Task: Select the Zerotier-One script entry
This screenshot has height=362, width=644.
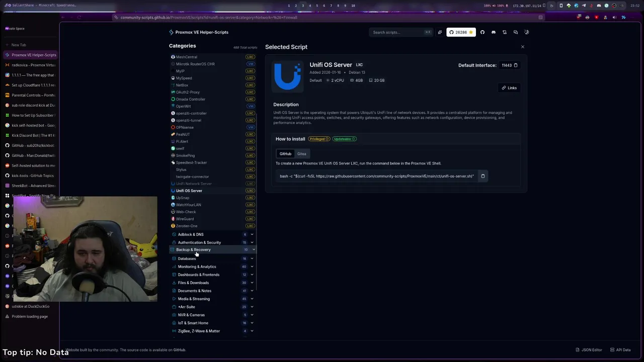Action: (x=213, y=226)
